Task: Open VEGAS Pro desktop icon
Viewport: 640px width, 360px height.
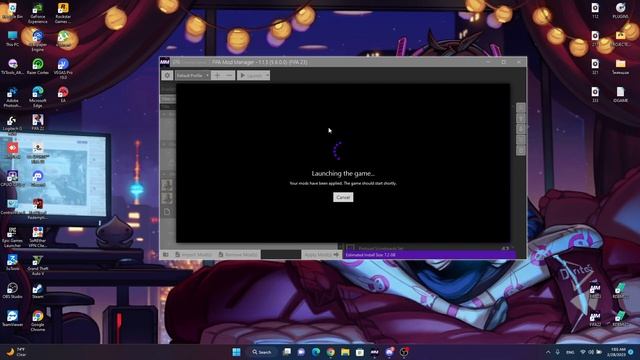Action: (x=63, y=69)
